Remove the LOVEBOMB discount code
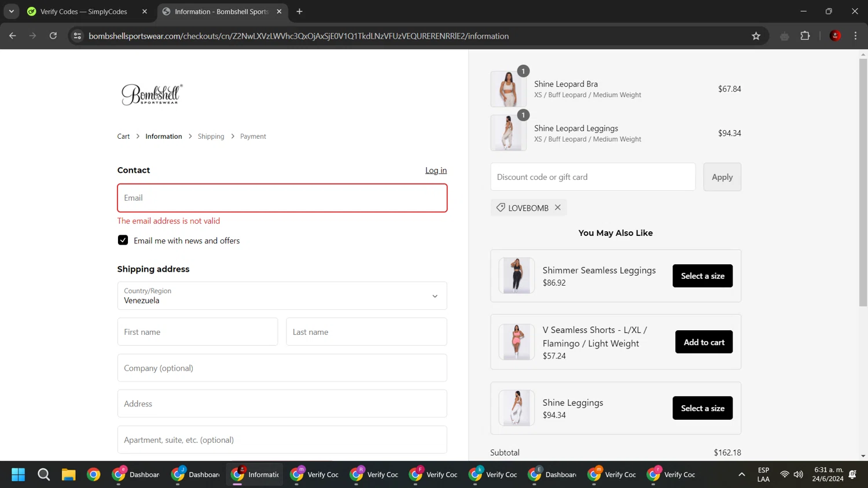The width and height of the screenshot is (868, 488). pyautogui.click(x=558, y=208)
